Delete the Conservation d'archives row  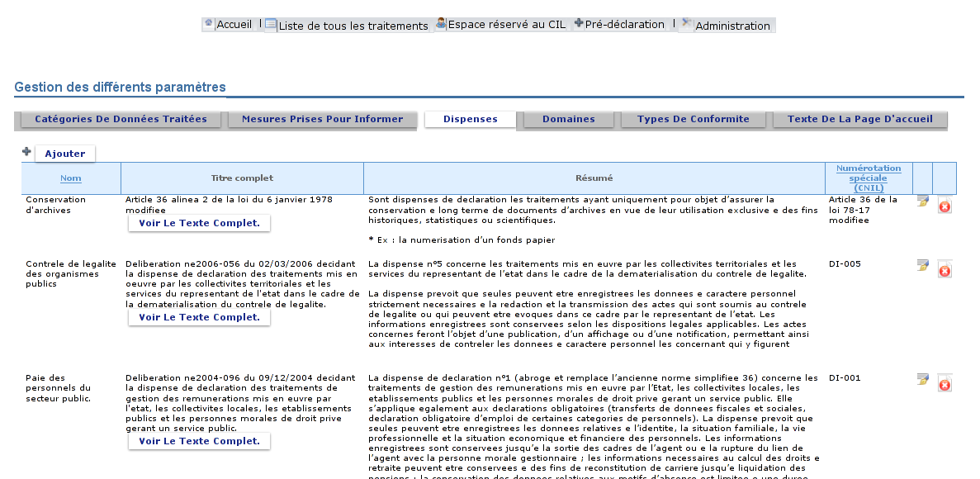pyautogui.click(x=944, y=206)
